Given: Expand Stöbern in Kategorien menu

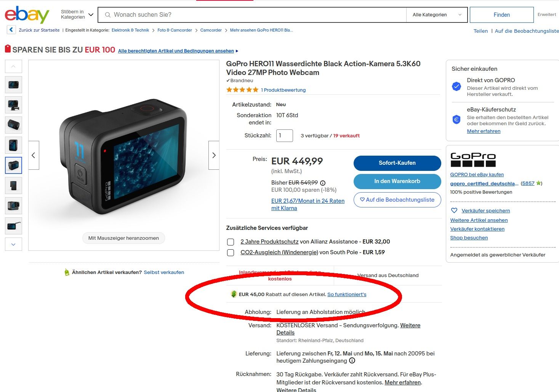Looking at the screenshot, I should tap(77, 14).
